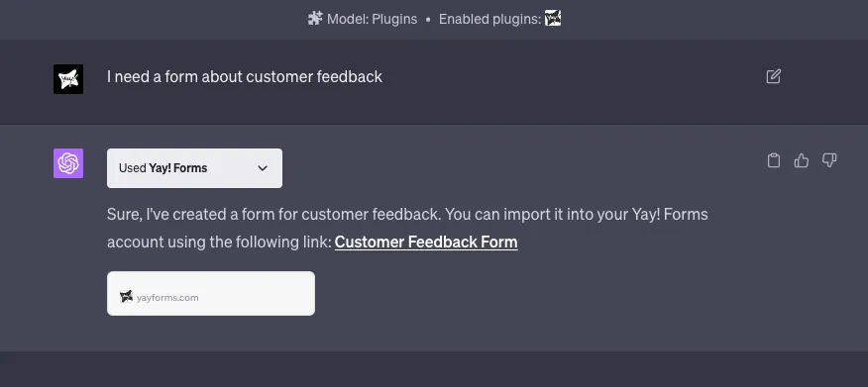Click the puzzle piece plugins icon
Viewport: 868px width, 387px height.
click(315, 19)
